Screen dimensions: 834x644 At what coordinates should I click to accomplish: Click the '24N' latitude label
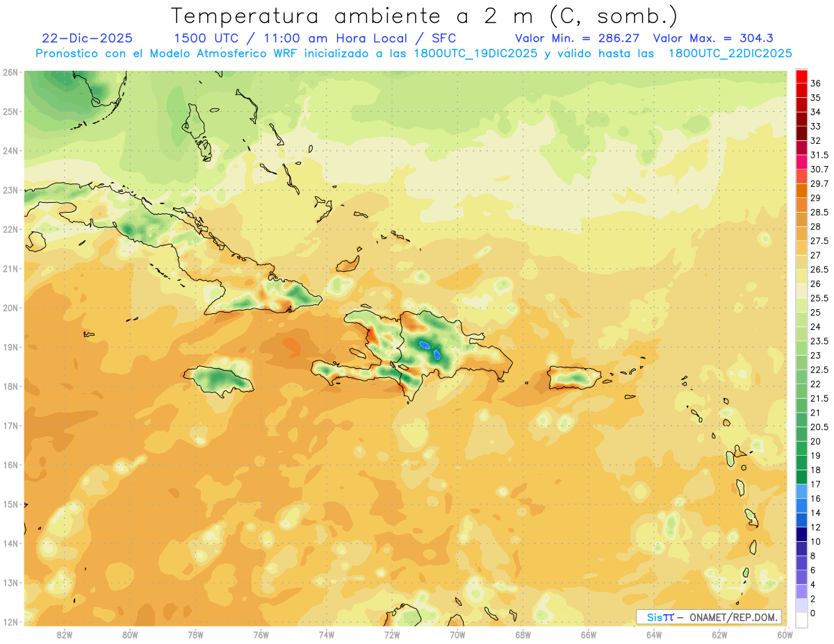(x=10, y=151)
